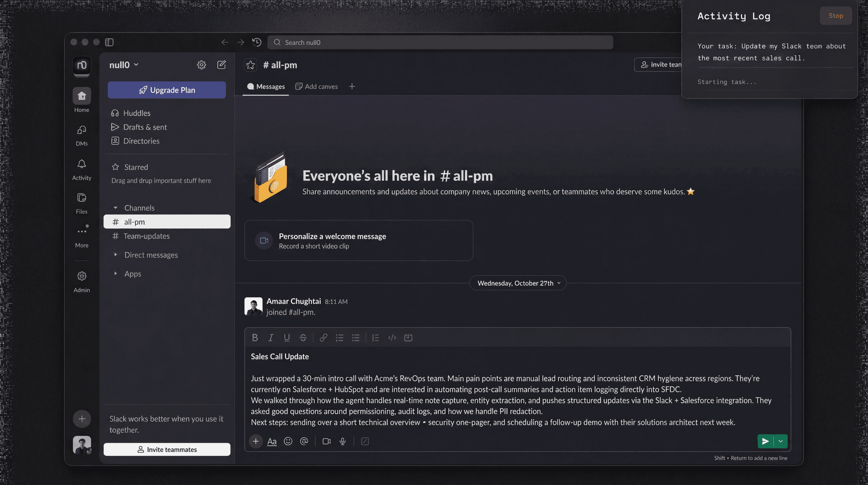Viewport: 868px width, 485px height.
Task: Toggle the code block formatting option
Action: (x=392, y=337)
